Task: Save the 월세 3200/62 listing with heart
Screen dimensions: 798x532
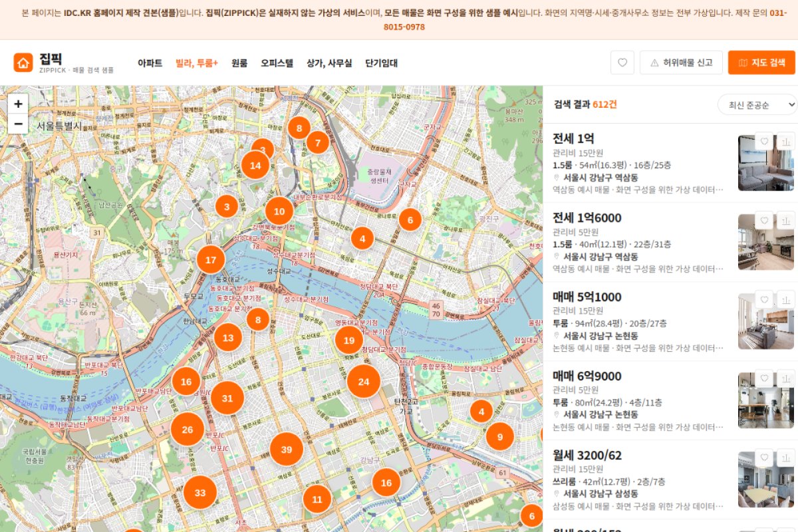Action: pos(764,458)
